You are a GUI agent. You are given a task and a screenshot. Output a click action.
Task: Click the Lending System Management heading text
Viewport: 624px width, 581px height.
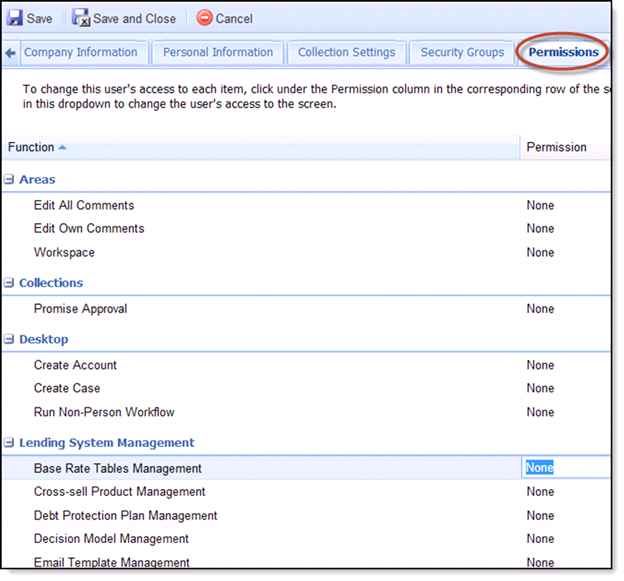107,443
